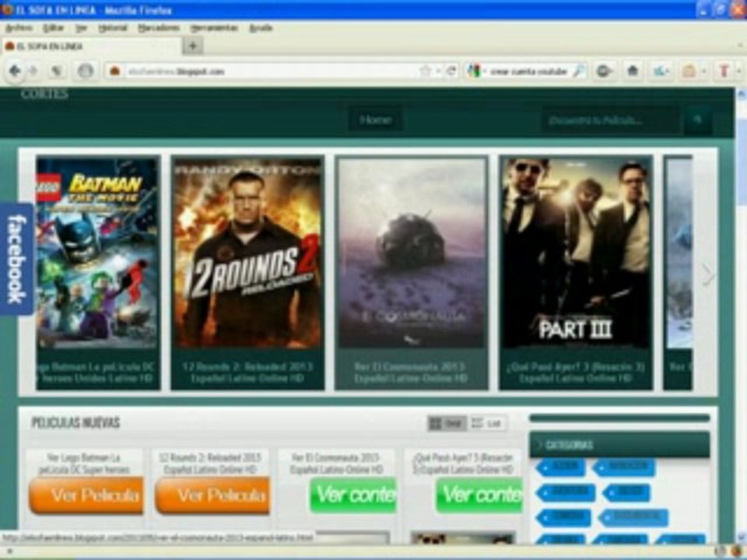This screenshot has height=560, width=747.
Task: Click Ver Pelicula under Lego Batman listing
Action: click(x=86, y=495)
